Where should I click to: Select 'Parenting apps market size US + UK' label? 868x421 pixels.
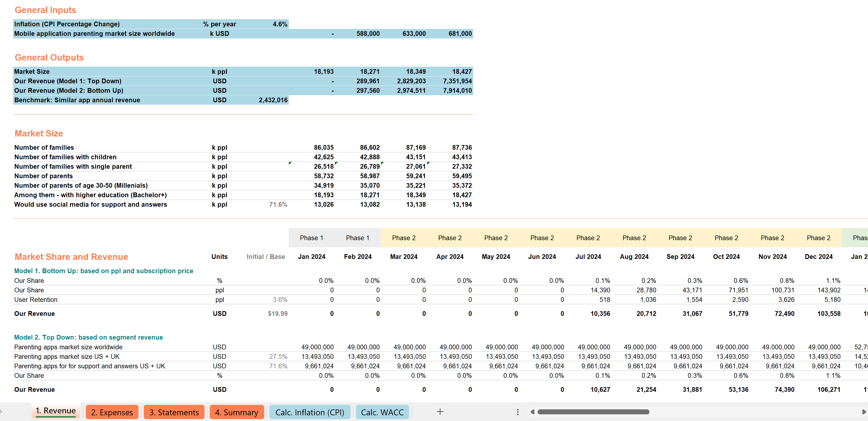pyautogui.click(x=67, y=356)
